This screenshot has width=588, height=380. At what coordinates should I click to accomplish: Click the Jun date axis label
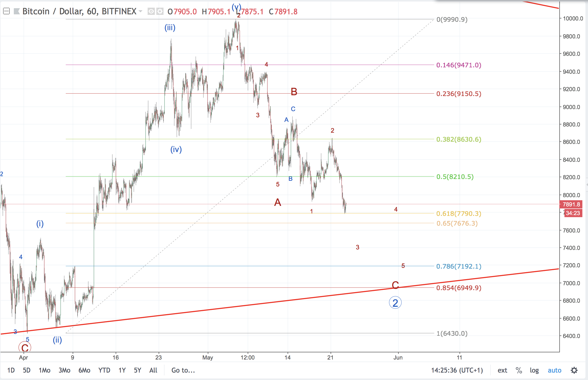pos(398,357)
